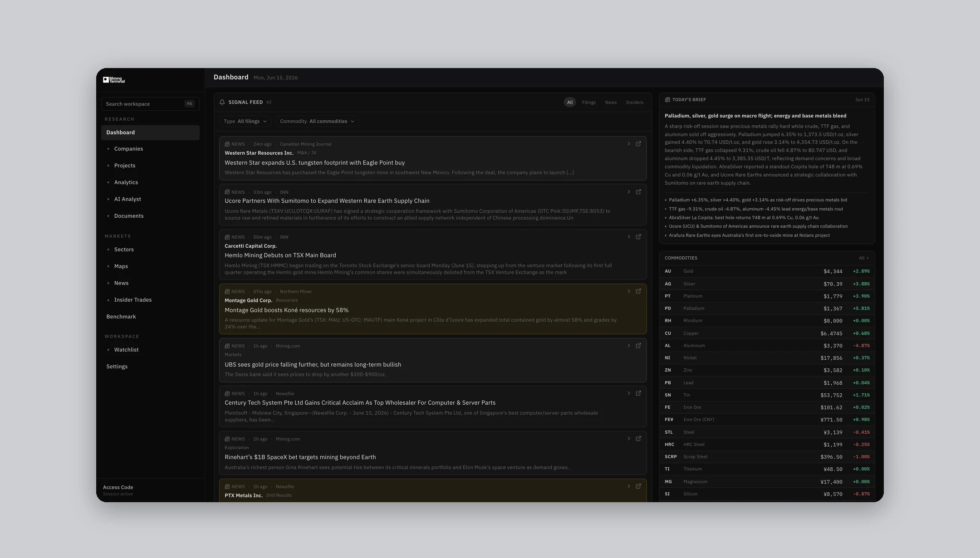View All commodities link
Image resolution: width=980 pixels, height=558 pixels.
pos(864,258)
